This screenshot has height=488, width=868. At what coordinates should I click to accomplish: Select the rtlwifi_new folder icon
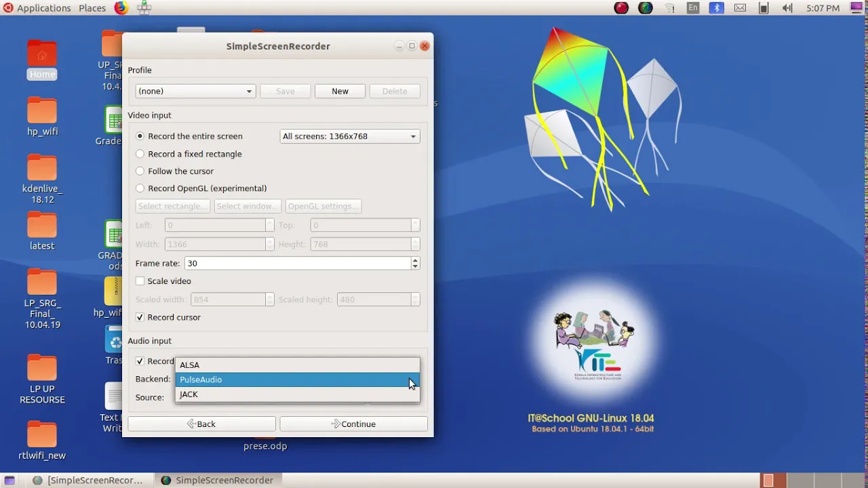click(x=42, y=441)
